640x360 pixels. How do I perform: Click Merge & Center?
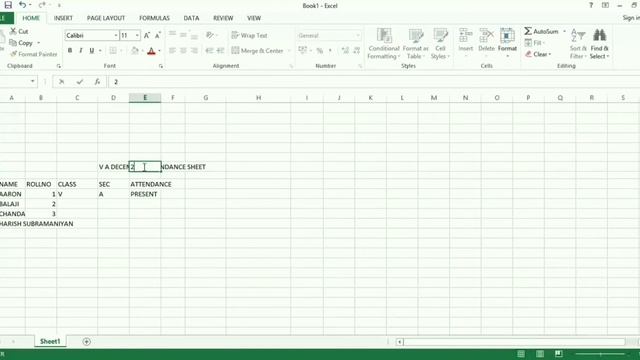pos(257,51)
